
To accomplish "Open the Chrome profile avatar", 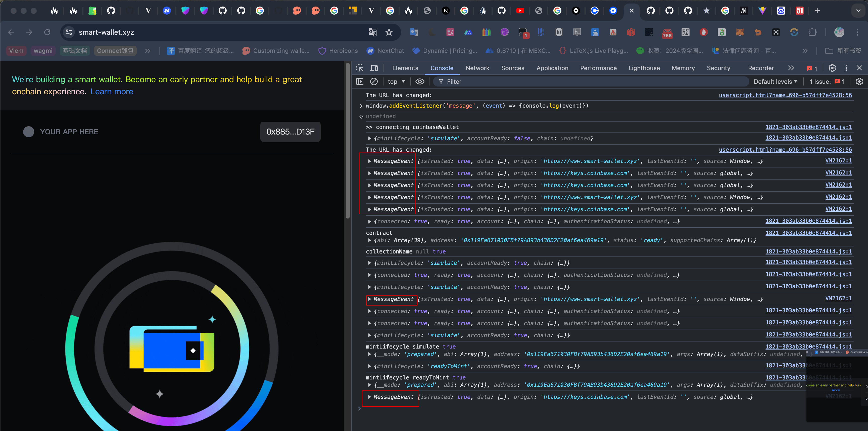I will click(x=839, y=32).
